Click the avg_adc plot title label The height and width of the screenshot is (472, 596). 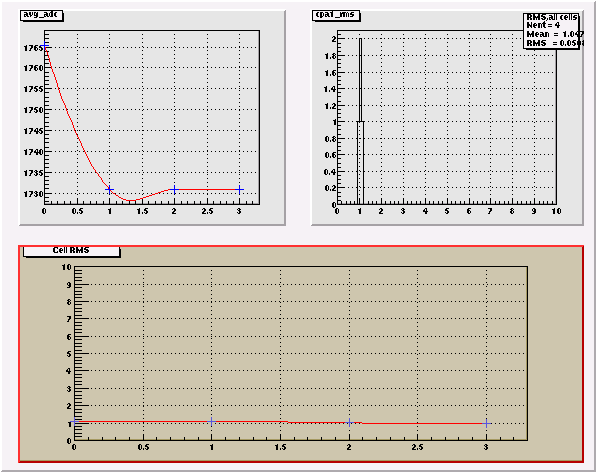pyautogui.click(x=41, y=15)
